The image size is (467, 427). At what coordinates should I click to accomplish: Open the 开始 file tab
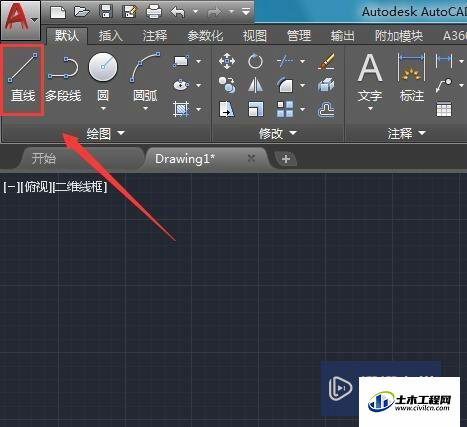[x=80, y=159]
